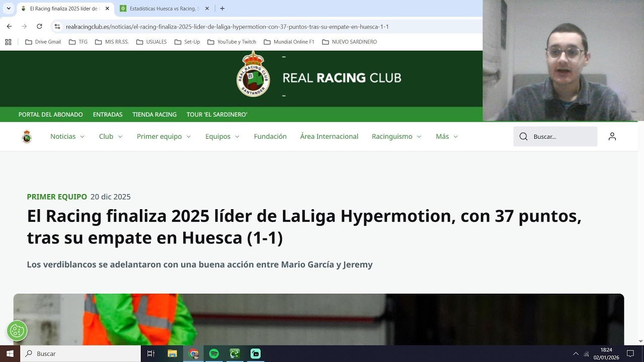Open the MIS RR.SS. bookmark folder
This screenshot has width=644, height=362.
tap(111, 42)
